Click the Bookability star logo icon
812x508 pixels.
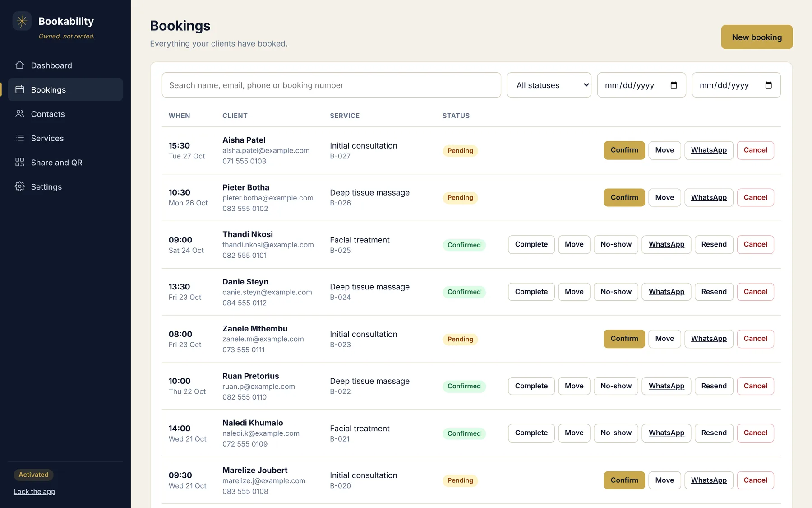pyautogui.click(x=22, y=21)
